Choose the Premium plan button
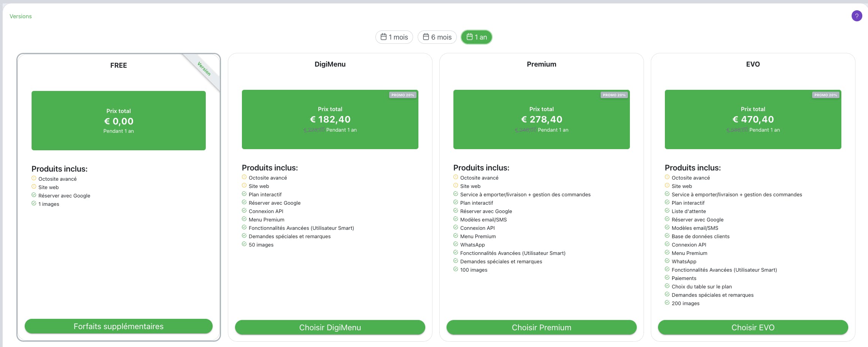The height and width of the screenshot is (347, 868). tap(542, 328)
